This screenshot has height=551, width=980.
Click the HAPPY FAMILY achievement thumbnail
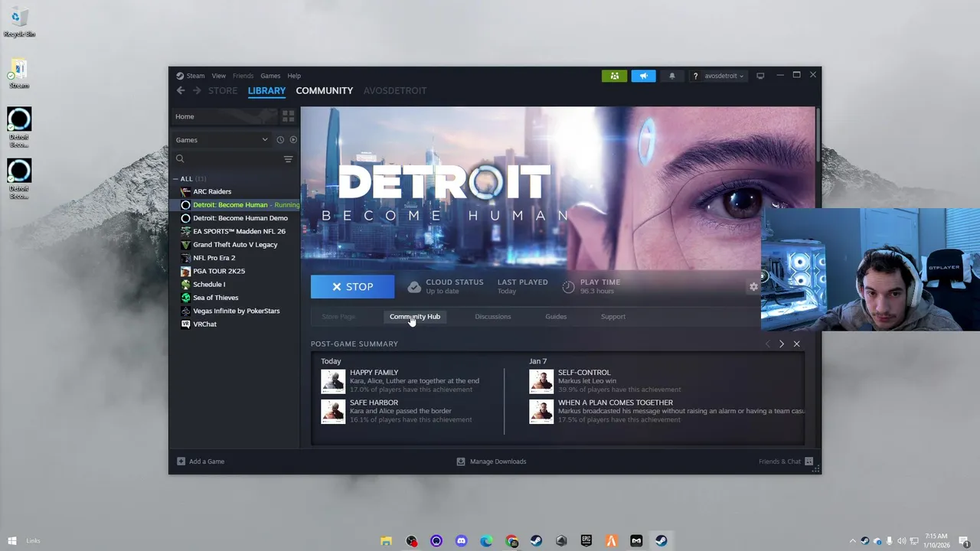click(333, 381)
